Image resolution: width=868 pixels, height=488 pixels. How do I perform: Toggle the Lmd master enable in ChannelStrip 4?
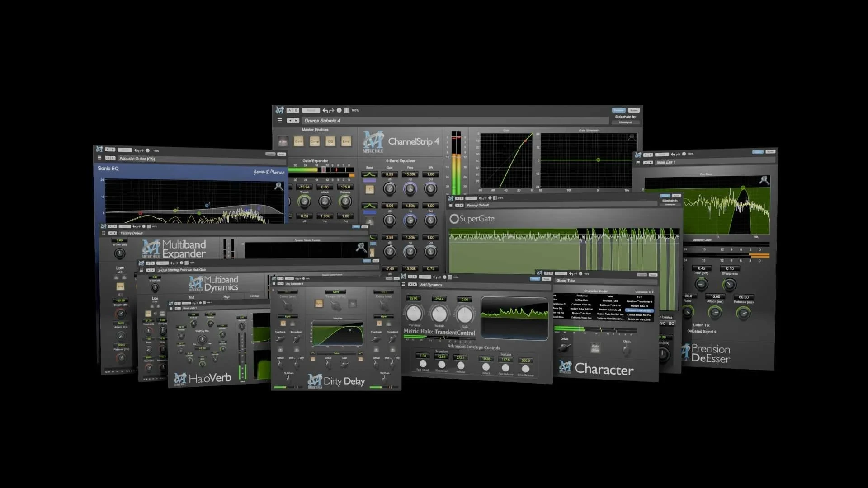tap(346, 141)
